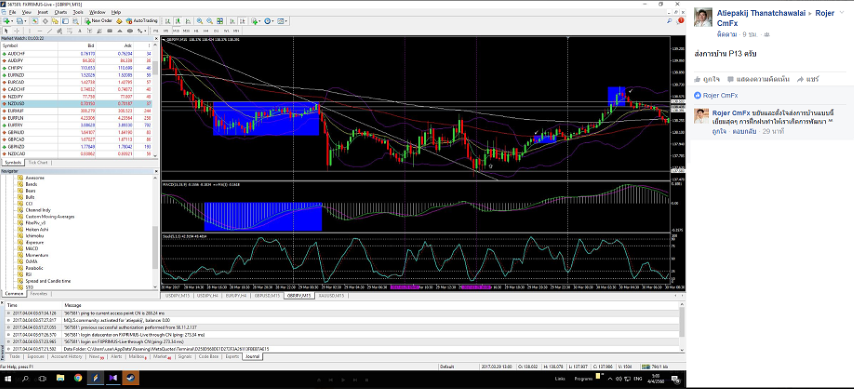Click the zoom out magnifier icon
854x389 pixels.
click(x=210, y=21)
